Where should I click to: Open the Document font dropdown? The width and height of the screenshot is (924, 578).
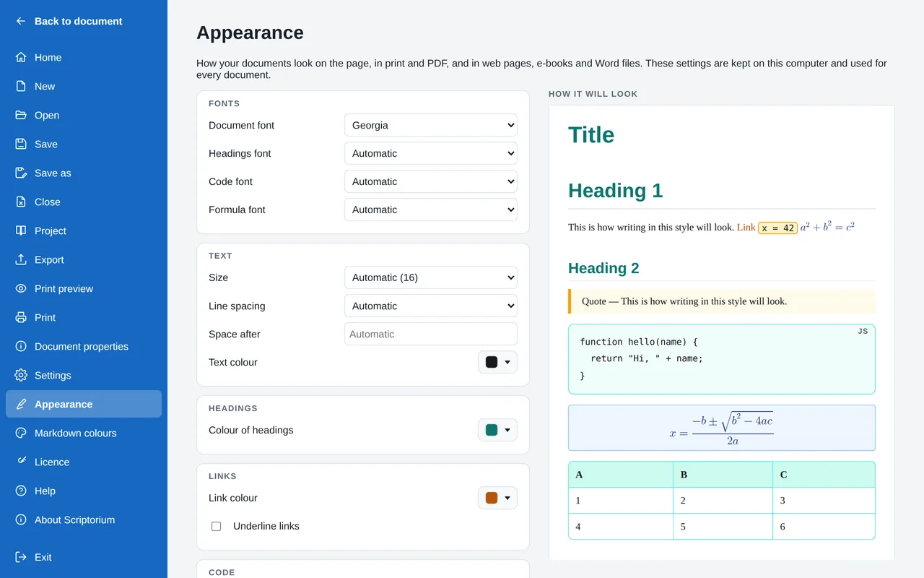[431, 125]
